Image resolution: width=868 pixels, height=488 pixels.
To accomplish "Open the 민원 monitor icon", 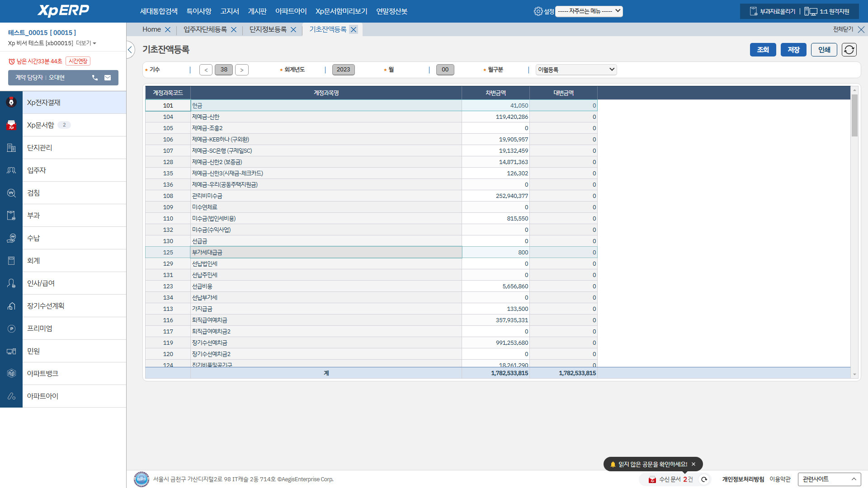I will click(x=11, y=351).
